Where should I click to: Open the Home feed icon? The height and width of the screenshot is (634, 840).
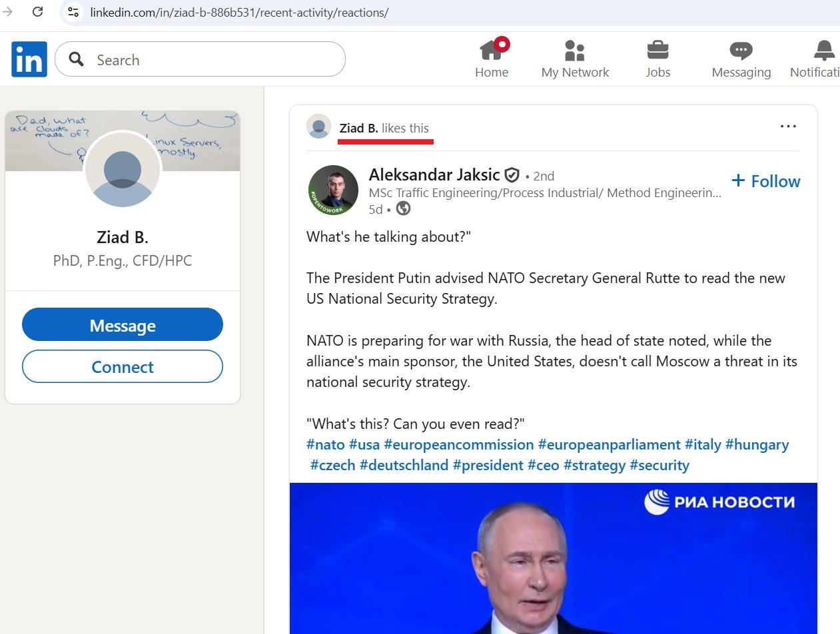point(492,51)
